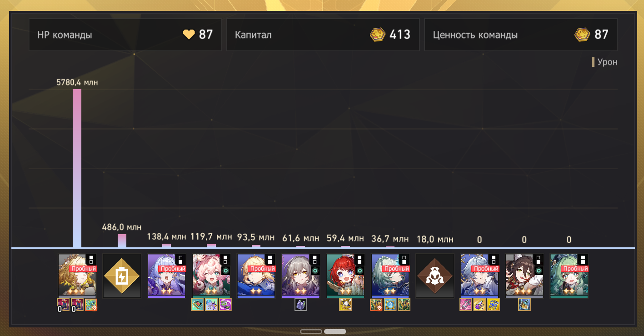The height and width of the screenshot is (336, 644).
Task: Click the HP команды stat panel
Action: click(x=125, y=35)
